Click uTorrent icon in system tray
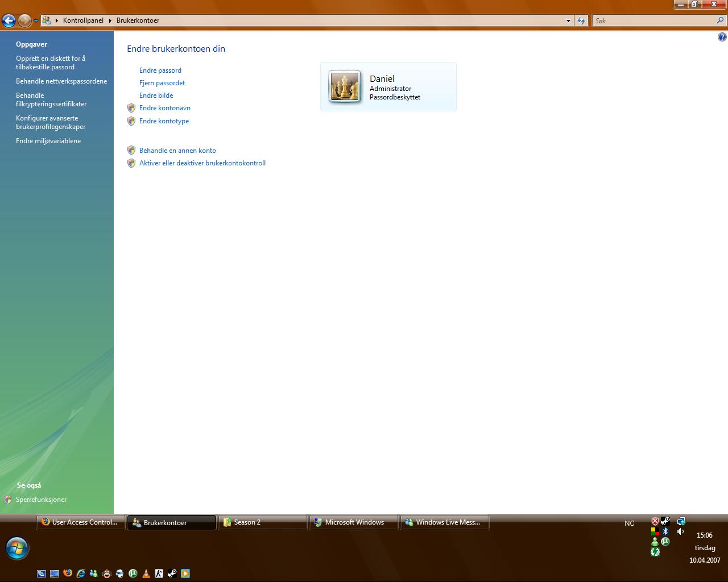728x582 pixels. [x=665, y=542]
